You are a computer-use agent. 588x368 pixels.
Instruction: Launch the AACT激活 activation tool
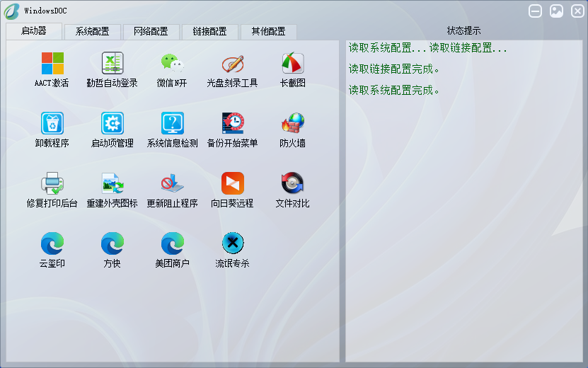point(52,64)
